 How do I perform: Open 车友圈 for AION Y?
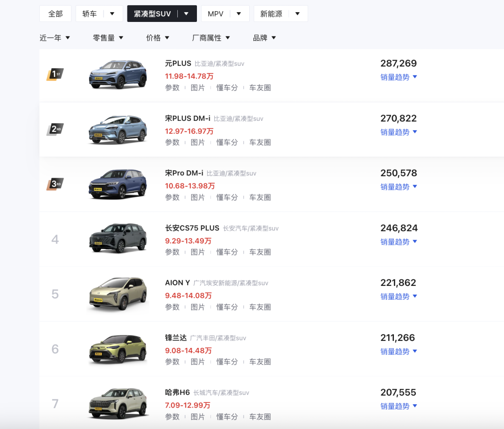coord(260,307)
